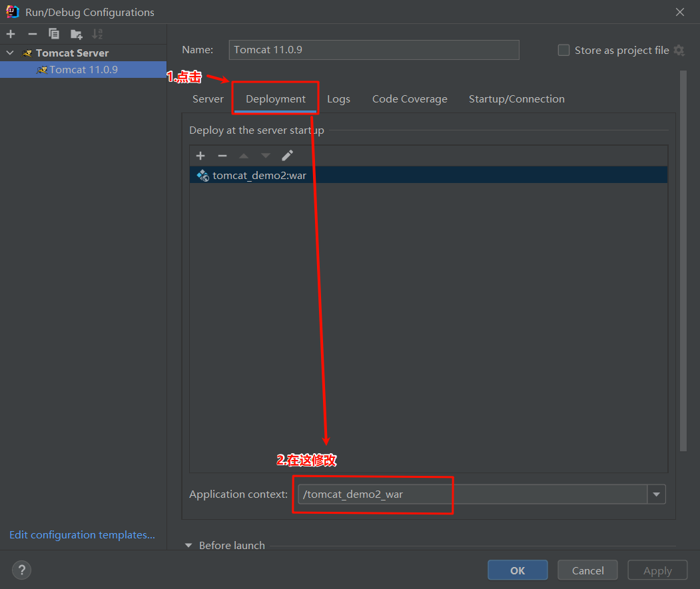Open Store as project file gear settings
The image size is (700, 589).
pos(679,50)
